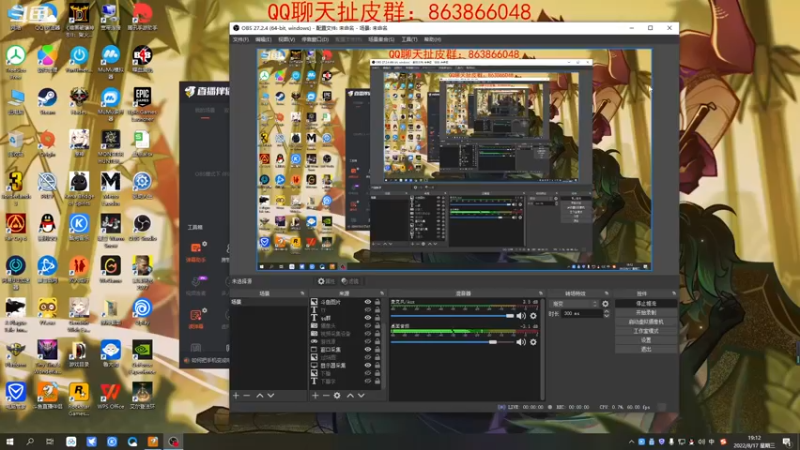Toggle the lock on ydff text source
This screenshot has width=800, height=450.
click(x=378, y=318)
